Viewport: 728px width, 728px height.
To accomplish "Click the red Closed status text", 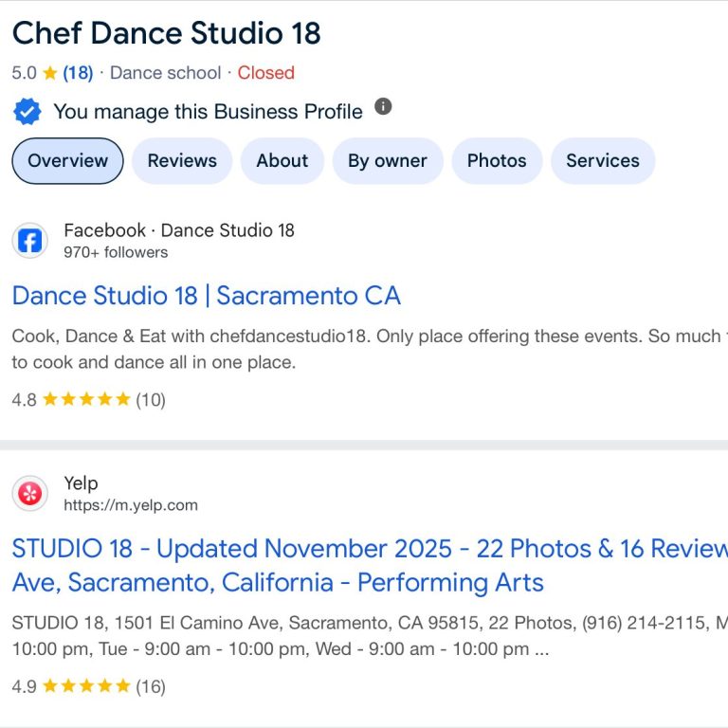I will (x=265, y=73).
